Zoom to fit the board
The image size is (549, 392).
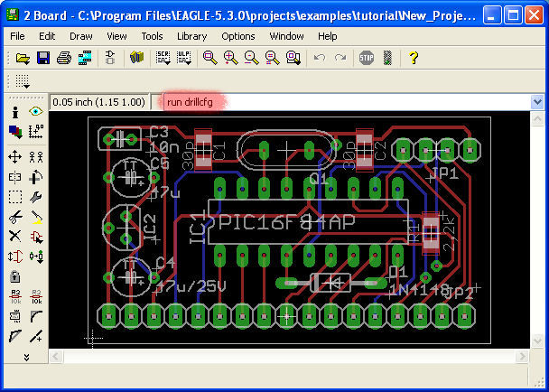tap(210, 58)
